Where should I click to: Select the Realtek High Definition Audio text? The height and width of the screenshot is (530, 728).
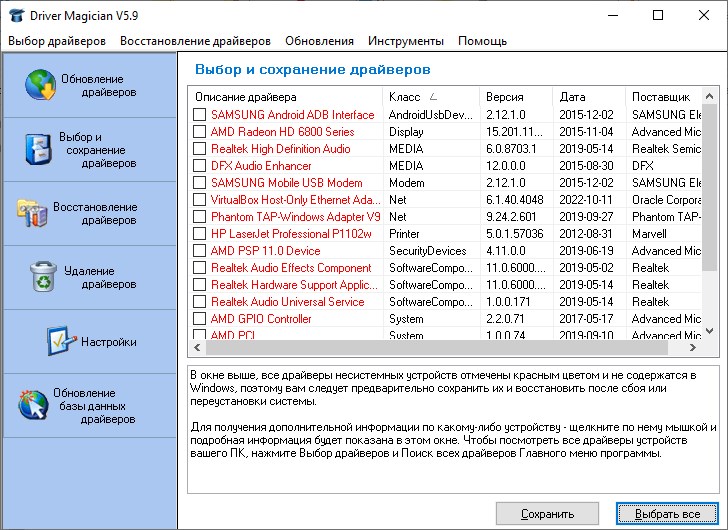point(280,149)
